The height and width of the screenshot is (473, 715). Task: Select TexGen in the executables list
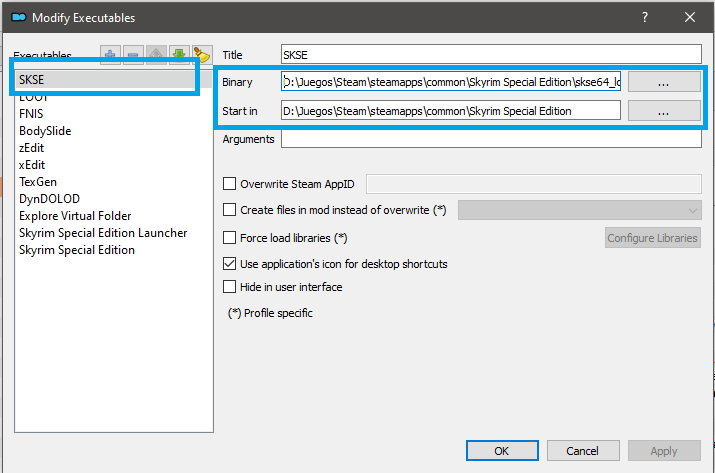coord(114,182)
